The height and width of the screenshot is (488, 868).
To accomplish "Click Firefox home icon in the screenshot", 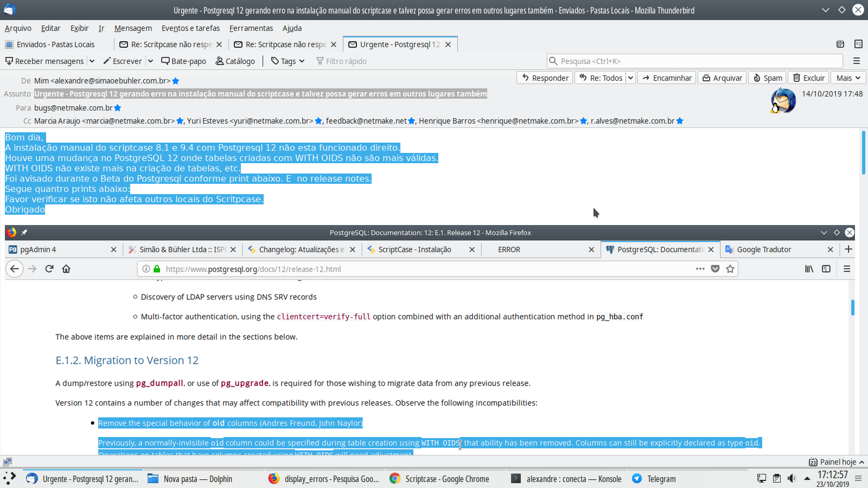I will coord(66,269).
